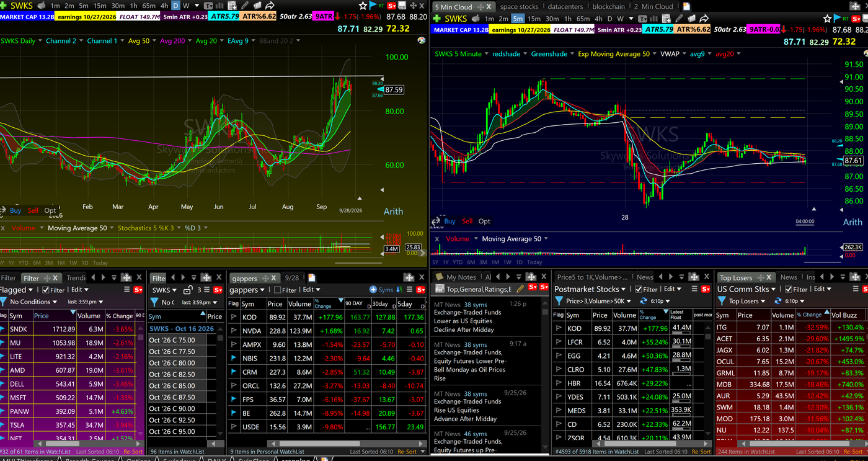Screen dimensions: 868x461
Task: Open the color palette icon on daily chart
Action: [x=422, y=40]
